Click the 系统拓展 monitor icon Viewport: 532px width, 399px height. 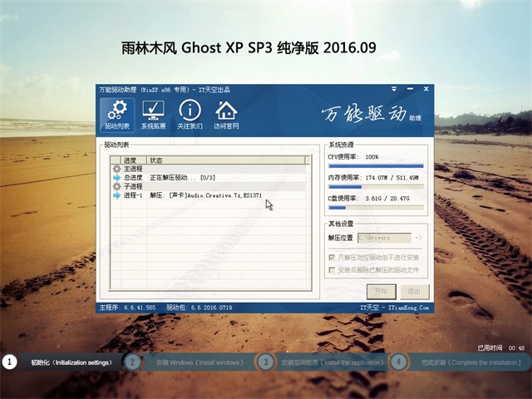[x=153, y=115]
